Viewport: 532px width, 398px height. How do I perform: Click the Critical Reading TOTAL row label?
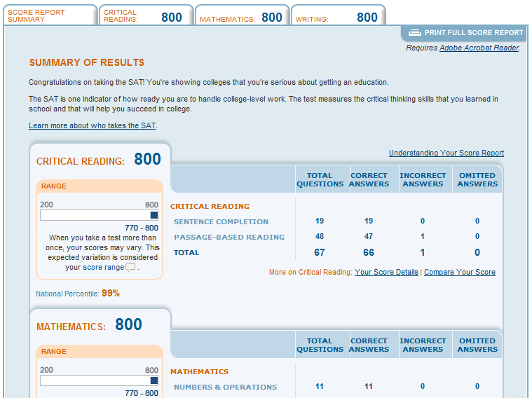tap(186, 252)
